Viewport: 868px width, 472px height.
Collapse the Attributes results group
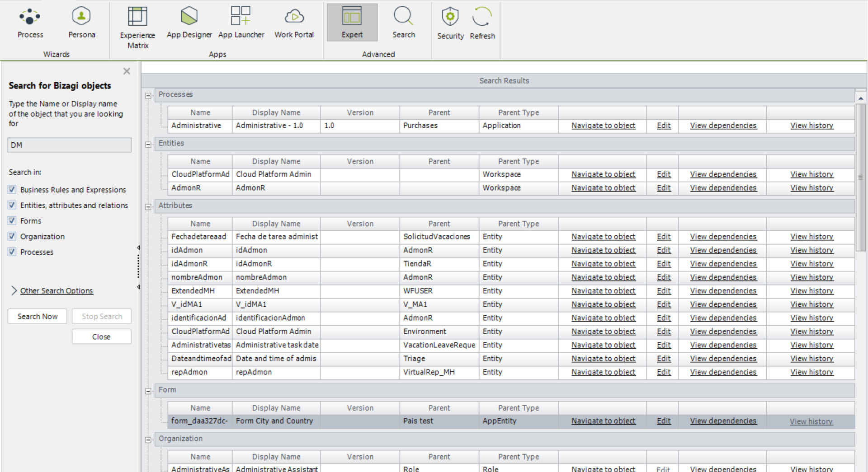pyautogui.click(x=148, y=207)
